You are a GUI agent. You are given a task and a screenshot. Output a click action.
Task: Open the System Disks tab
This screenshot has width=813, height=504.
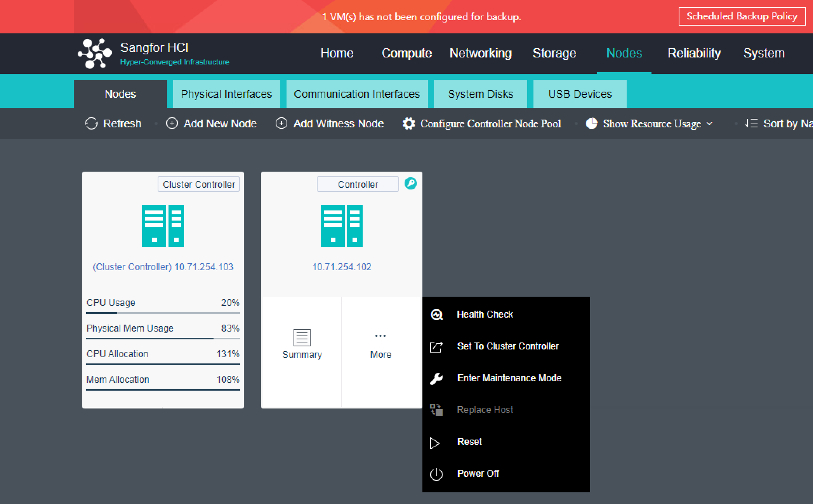point(481,94)
